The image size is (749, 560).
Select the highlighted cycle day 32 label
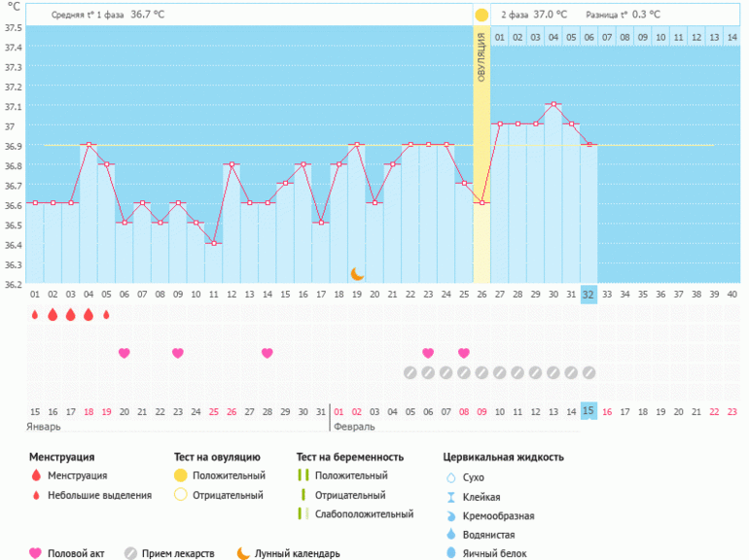(588, 294)
